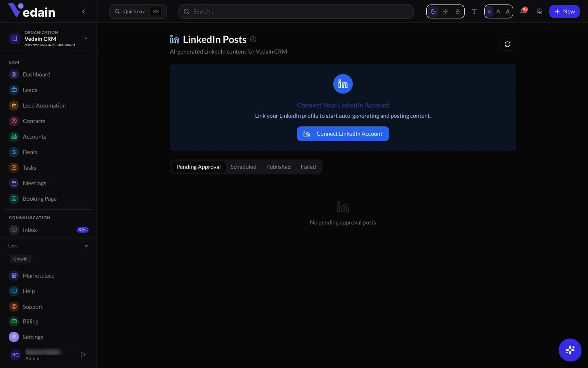Viewport: 588px width, 368px height.
Task: Click the Contacts person icon
Action: 14,121
